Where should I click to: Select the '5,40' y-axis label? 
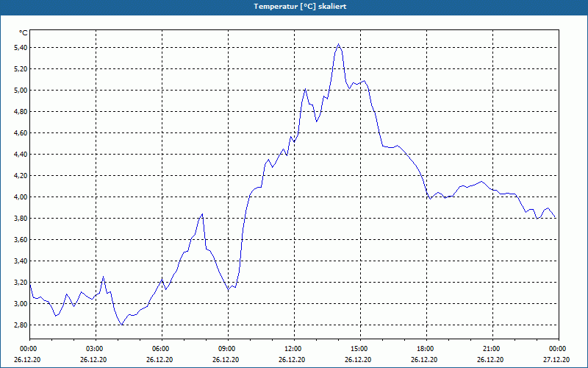pyautogui.click(x=21, y=48)
